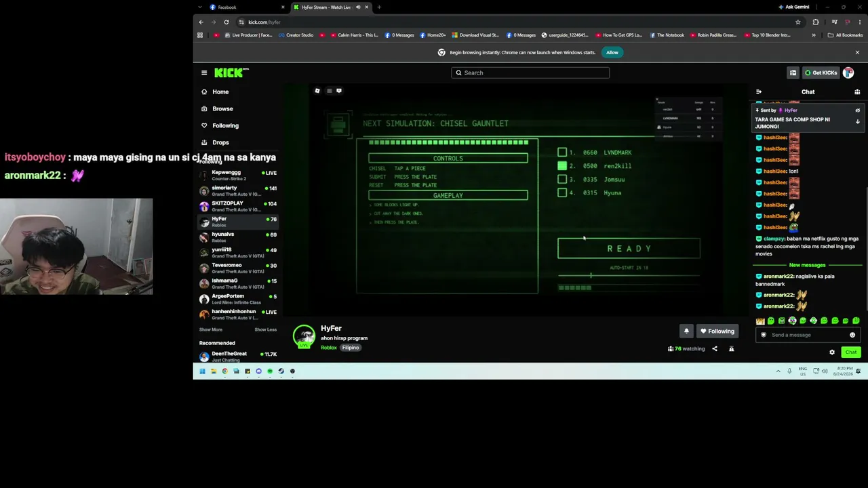
Task: Launch File Explorer from the taskbar
Action: pos(214,371)
